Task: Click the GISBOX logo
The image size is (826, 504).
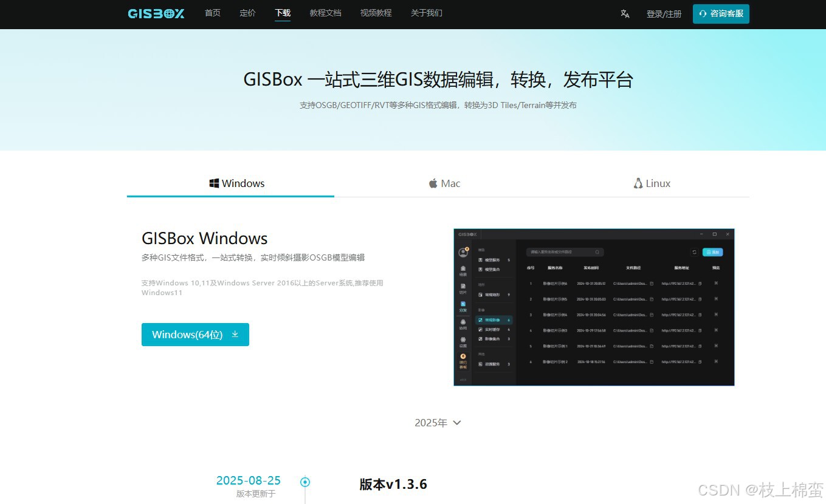Action: click(x=156, y=13)
